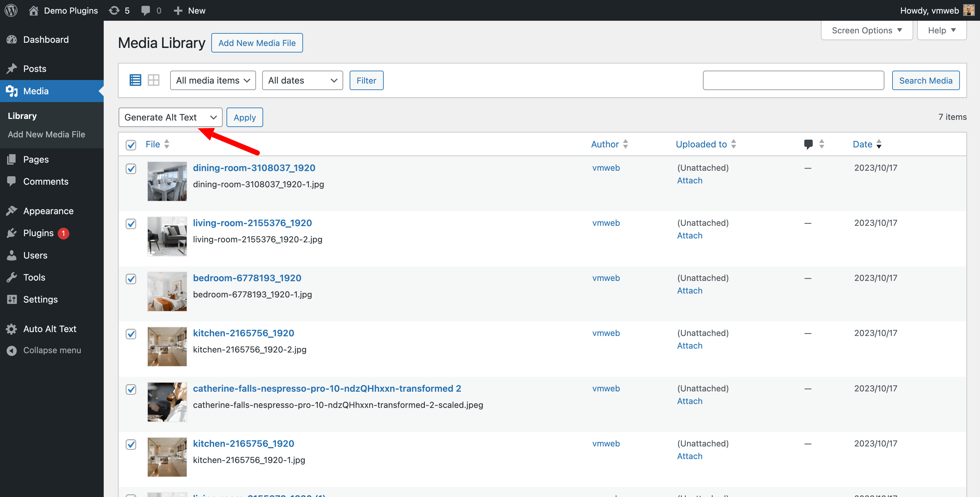Open the Auto Alt Text menu item

tap(52, 329)
